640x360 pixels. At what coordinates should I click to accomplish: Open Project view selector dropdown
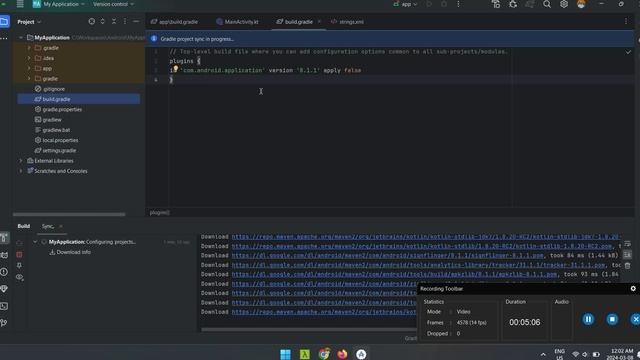tap(29, 22)
